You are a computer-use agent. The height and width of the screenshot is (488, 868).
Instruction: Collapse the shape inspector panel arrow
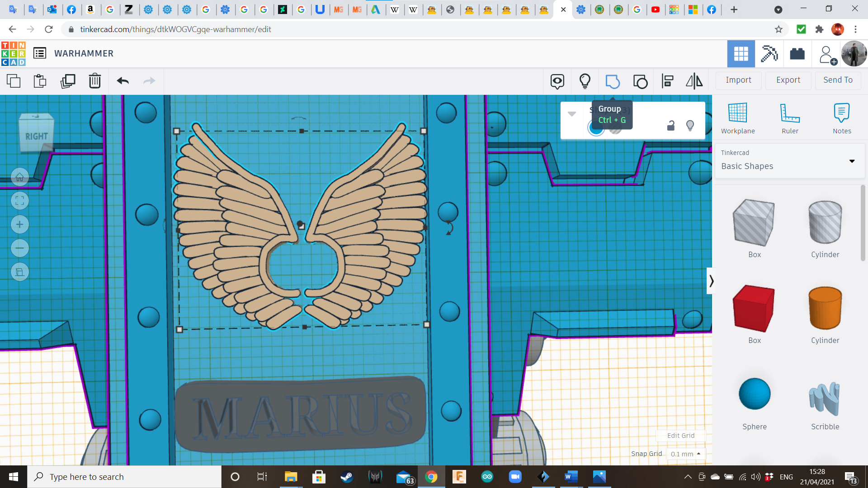pyautogui.click(x=572, y=114)
